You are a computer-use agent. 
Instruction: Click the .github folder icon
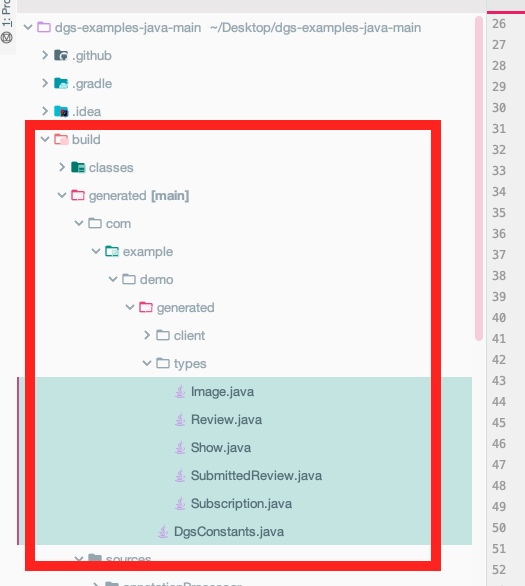tap(61, 55)
